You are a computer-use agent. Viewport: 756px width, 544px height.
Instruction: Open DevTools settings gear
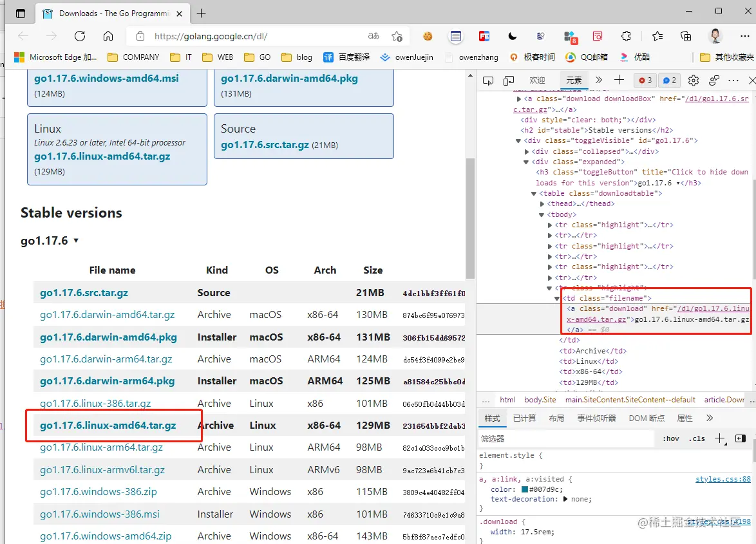click(693, 80)
